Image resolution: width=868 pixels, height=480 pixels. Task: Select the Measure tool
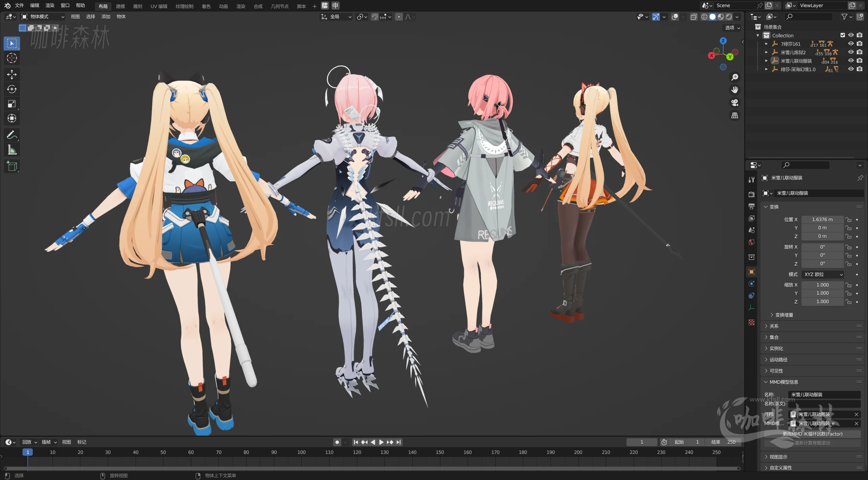(12, 150)
